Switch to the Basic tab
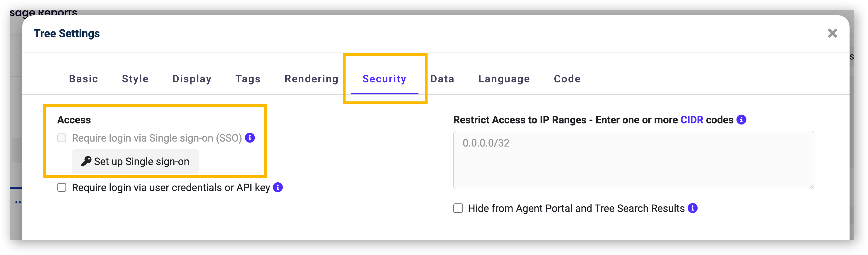The image size is (868, 255). 83,79
